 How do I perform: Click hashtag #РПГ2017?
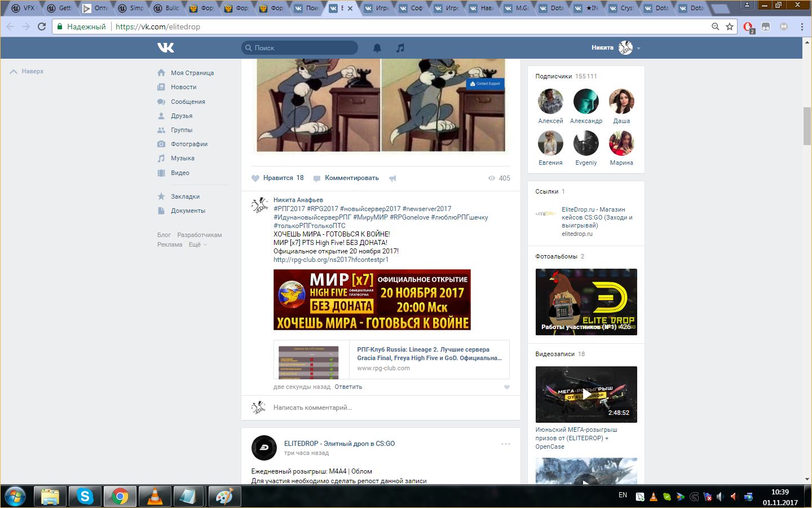tap(289, 209)
